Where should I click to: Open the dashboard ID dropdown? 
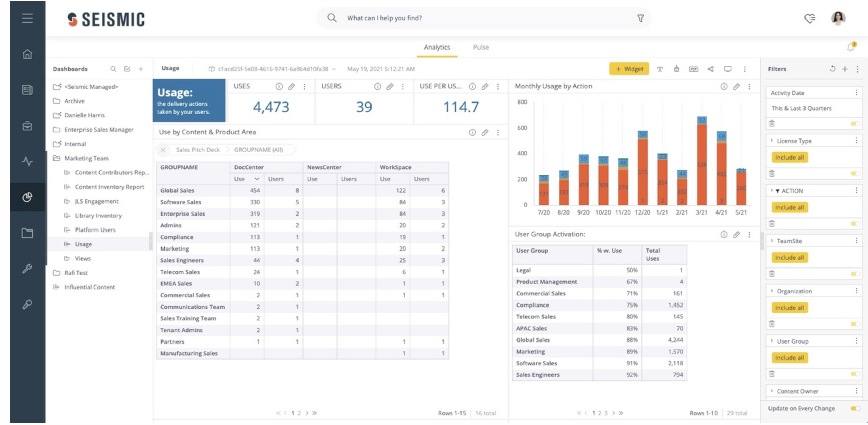point(334,69)
